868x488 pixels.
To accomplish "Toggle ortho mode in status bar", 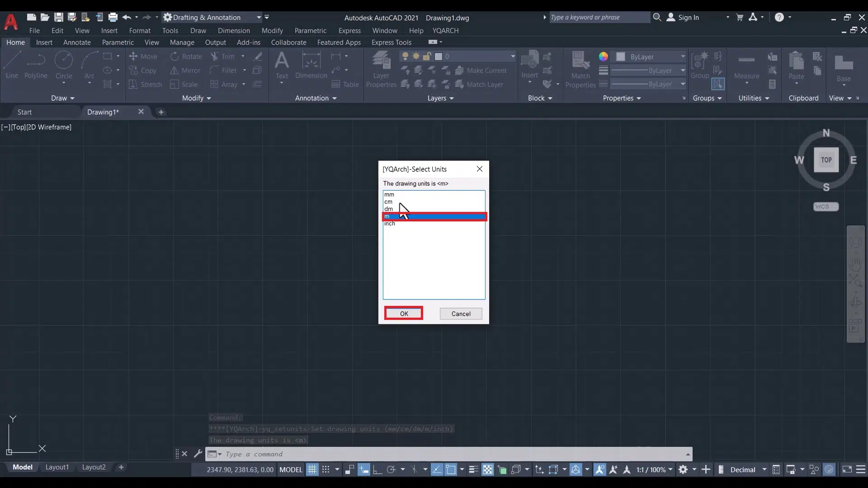I will coord(377,469).
